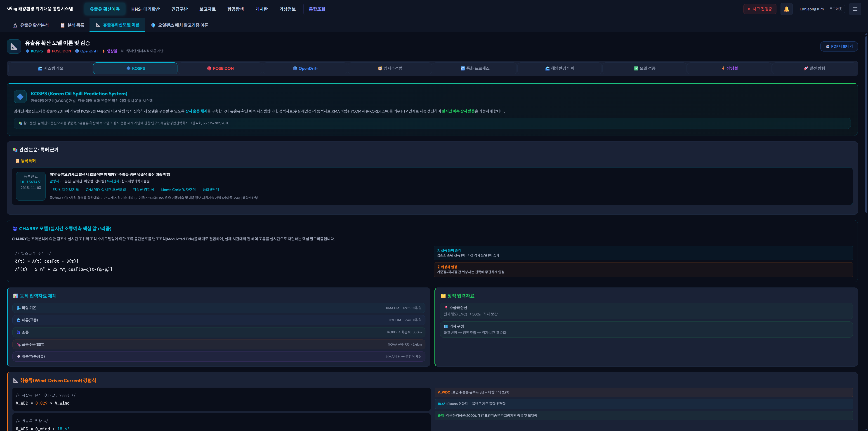
Task: Click the clipboard icon on the 분석 목록 tab
Action: (62, 25)
